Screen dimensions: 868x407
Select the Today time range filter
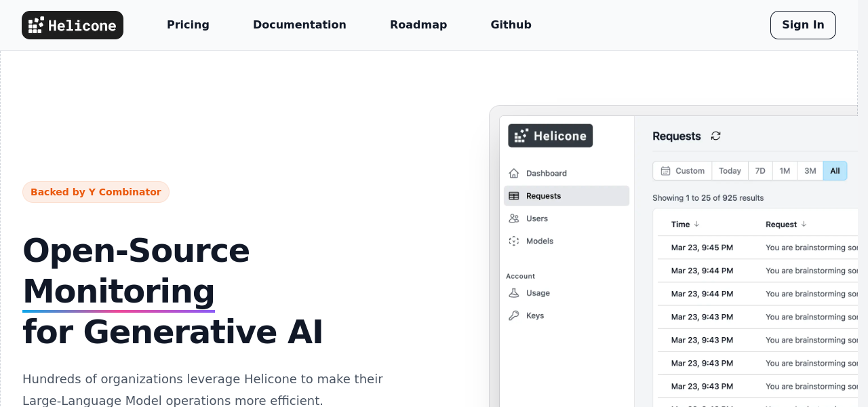[x=730, y=171]
